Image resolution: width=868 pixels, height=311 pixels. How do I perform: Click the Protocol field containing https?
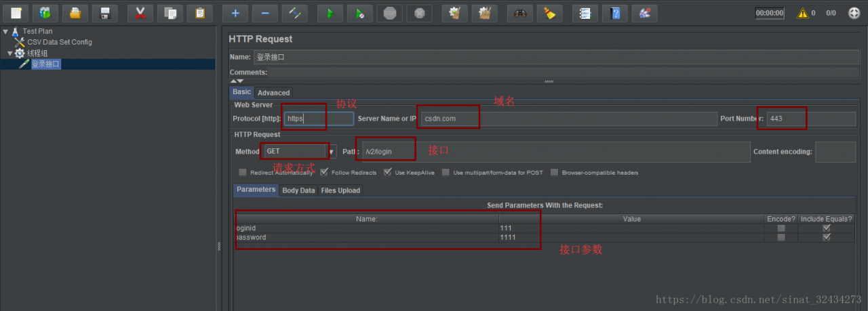click(319, 119)
